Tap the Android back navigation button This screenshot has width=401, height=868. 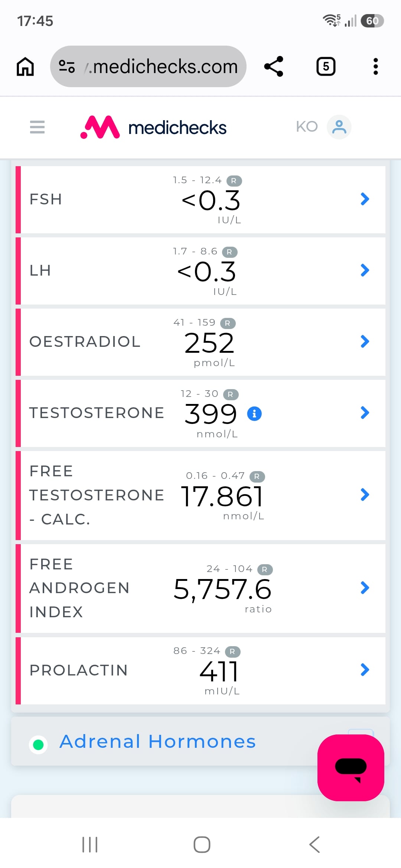314,845
